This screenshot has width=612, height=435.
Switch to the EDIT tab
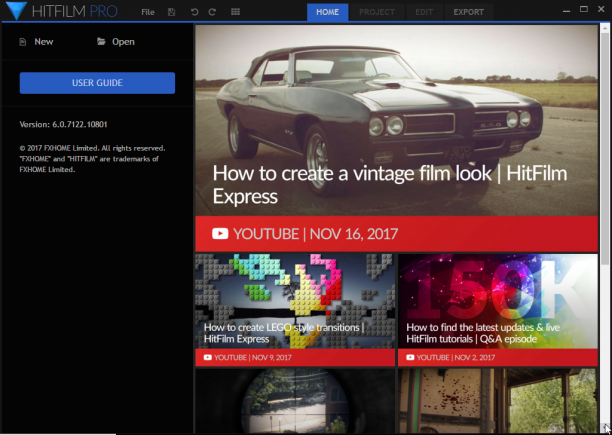pyautogui.click(x=424, y=12)
